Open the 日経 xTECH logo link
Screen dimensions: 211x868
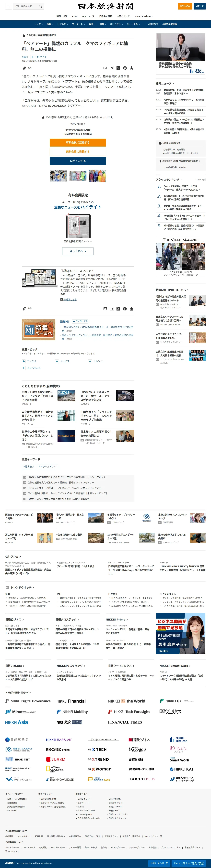97,750
